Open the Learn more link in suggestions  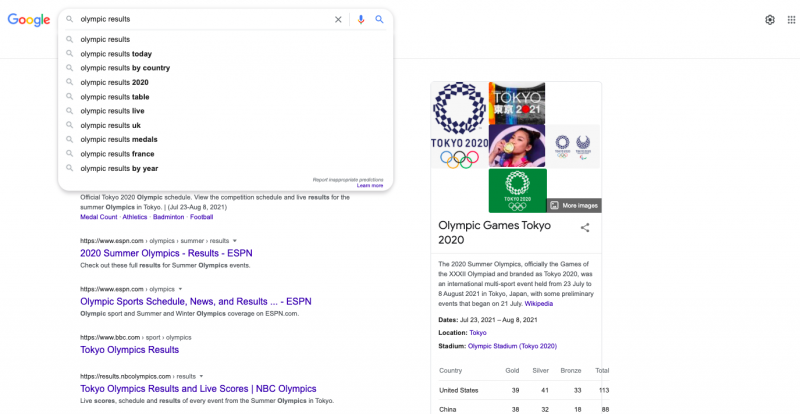click(370, 185)
